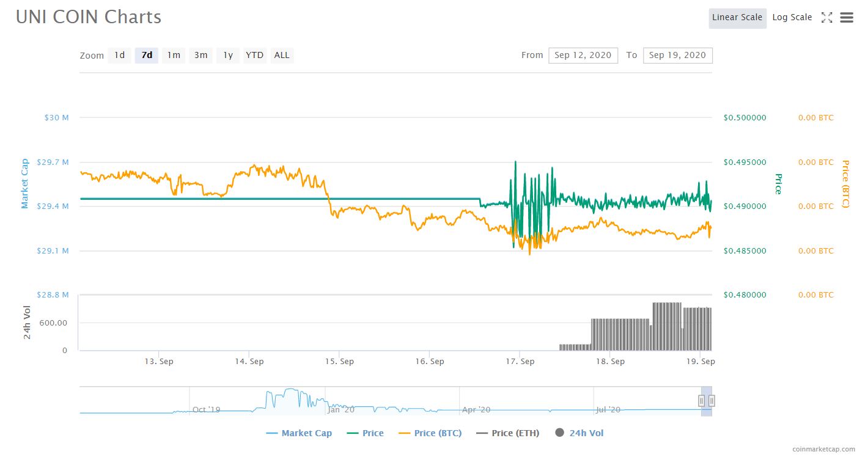
Task: Select the 1y zoom range
Action: coord(228,56)
